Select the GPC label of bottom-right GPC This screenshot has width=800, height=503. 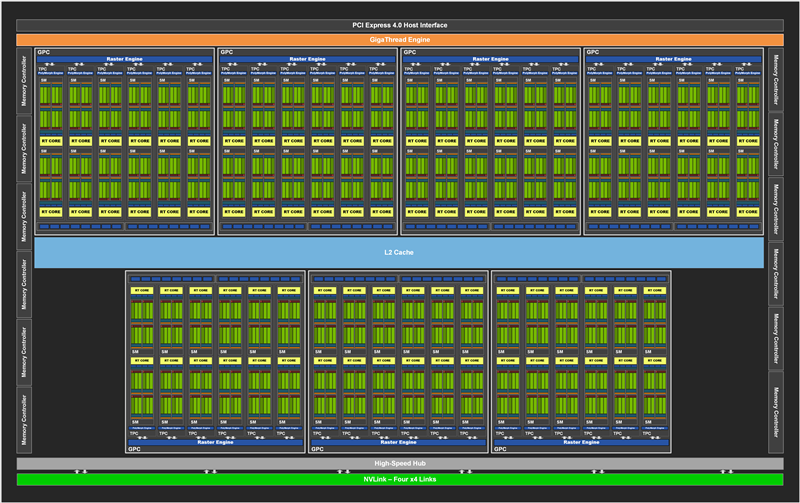501,450
